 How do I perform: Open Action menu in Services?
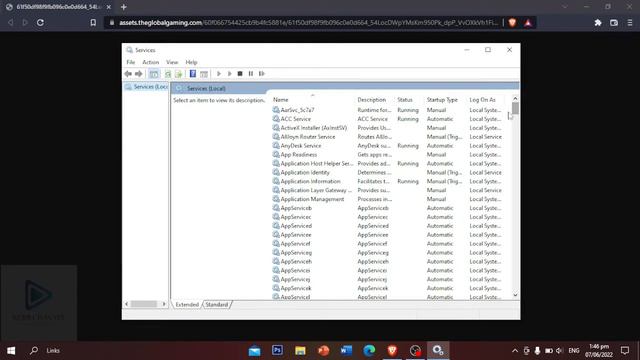pos(151,62)
